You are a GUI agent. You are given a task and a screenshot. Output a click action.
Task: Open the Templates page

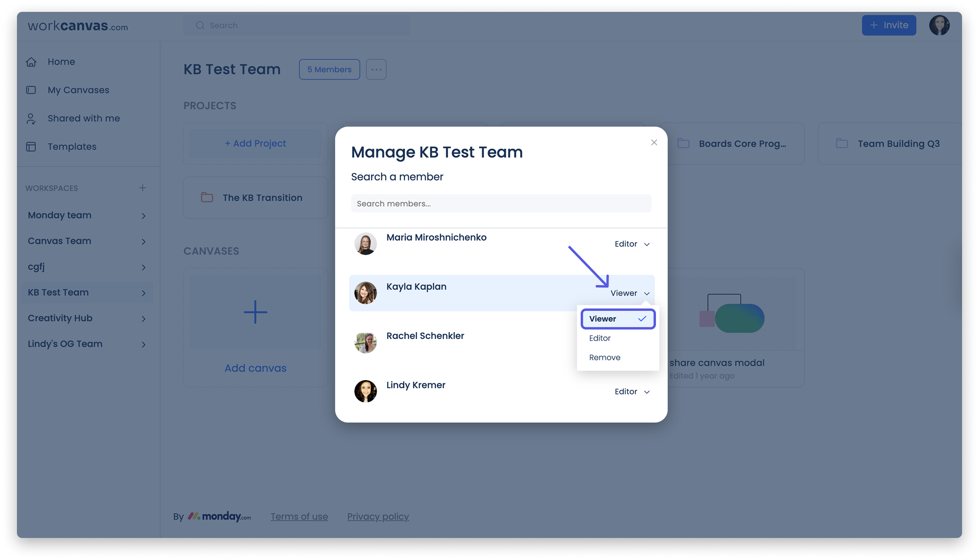click(x=72, y=146)
